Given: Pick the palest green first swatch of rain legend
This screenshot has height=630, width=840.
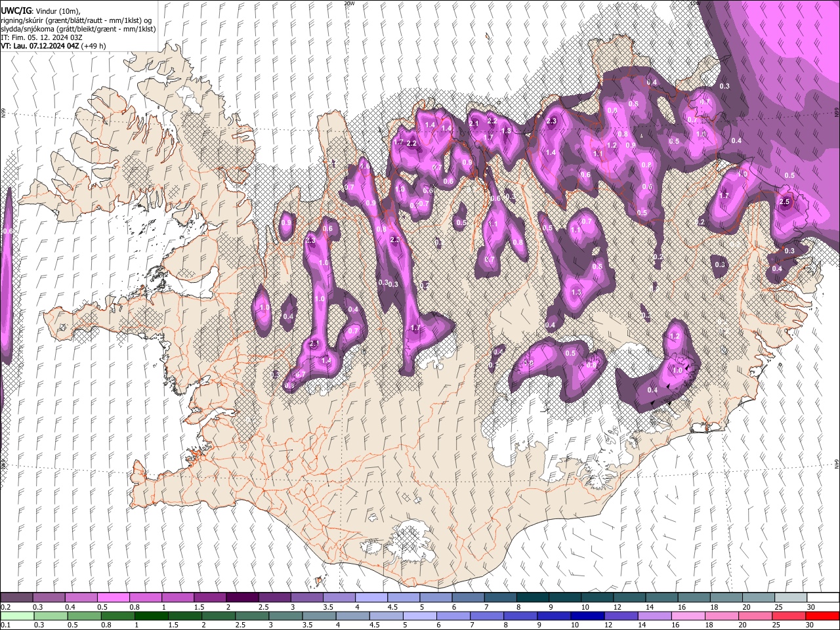Looking at the screenshot, I should tap(16, 616).
